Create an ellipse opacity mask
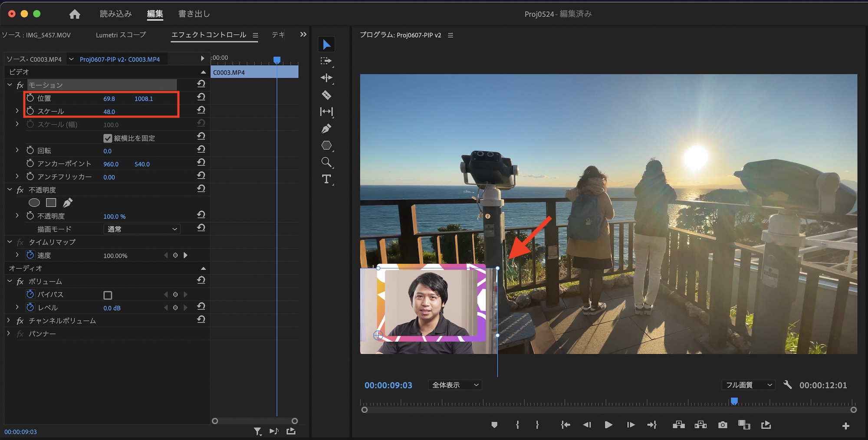This screenshot has width=868, height=440. point(34,203)
